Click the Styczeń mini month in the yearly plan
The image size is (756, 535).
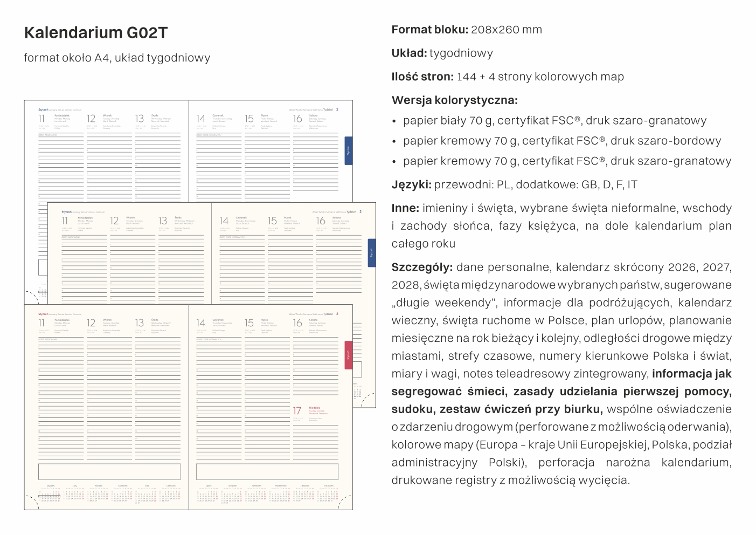click(50, 493)
